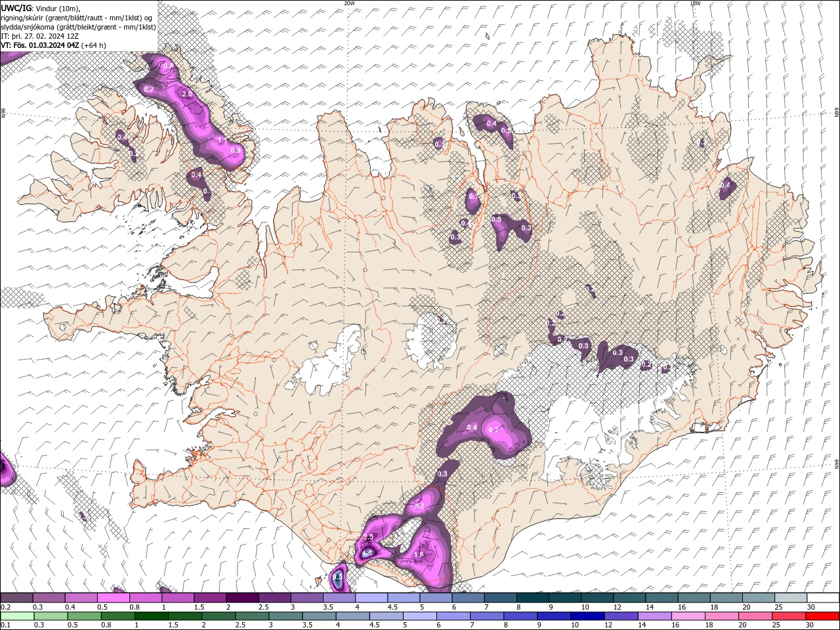
Task: Click the light pink rain swatch at 16
Action: tap(688, 616)
